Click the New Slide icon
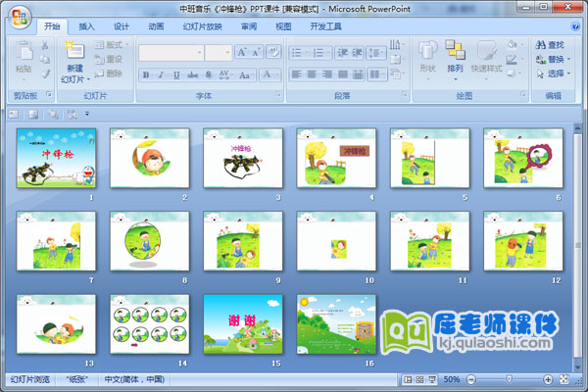 pyautogui.click(x=75, y=51)
